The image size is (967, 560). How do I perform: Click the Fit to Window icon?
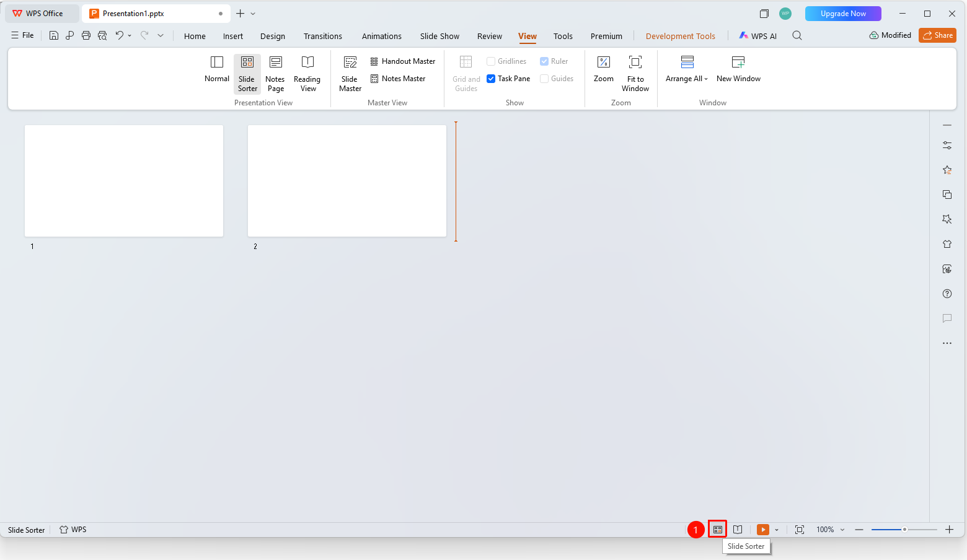coord(635,62)
